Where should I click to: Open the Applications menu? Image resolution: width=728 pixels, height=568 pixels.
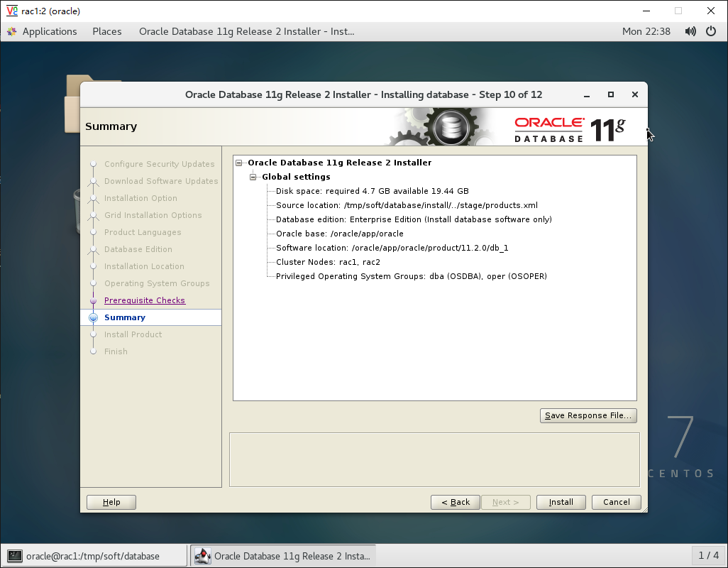(50, 31)
